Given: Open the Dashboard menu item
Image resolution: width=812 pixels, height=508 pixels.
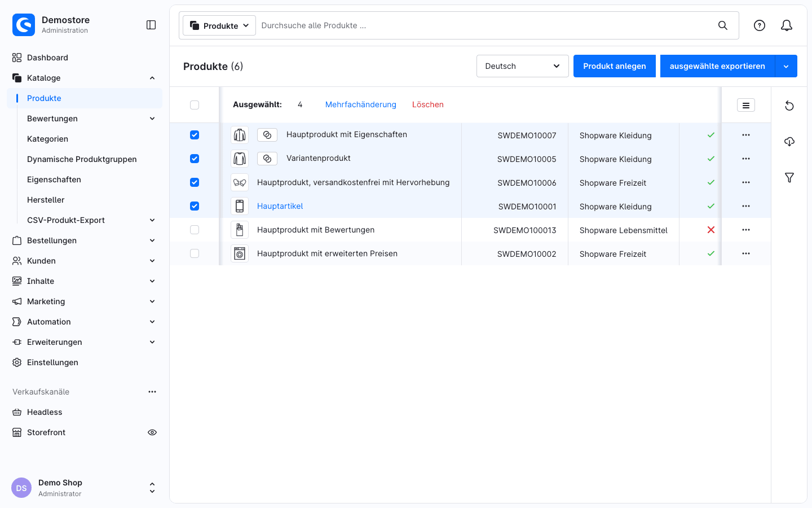Looking at the screenshot, I should 85,58.
